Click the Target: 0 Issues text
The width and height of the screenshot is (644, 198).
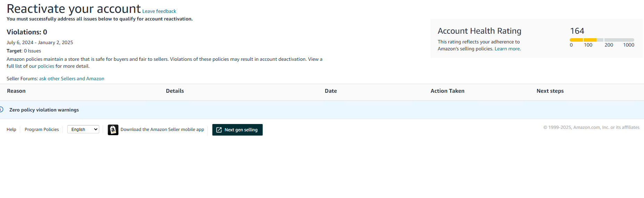[x=24, y=51]
